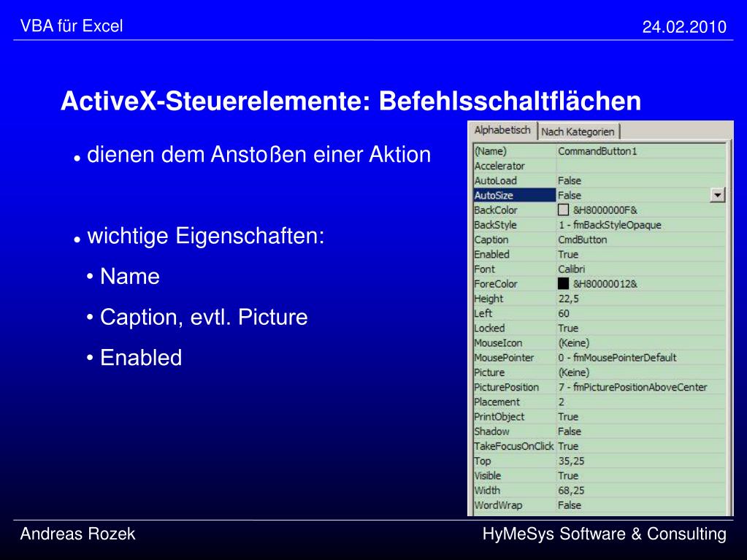Select the Caption property
The height and width of the screenshot is (560, 747).
(491, 239)
